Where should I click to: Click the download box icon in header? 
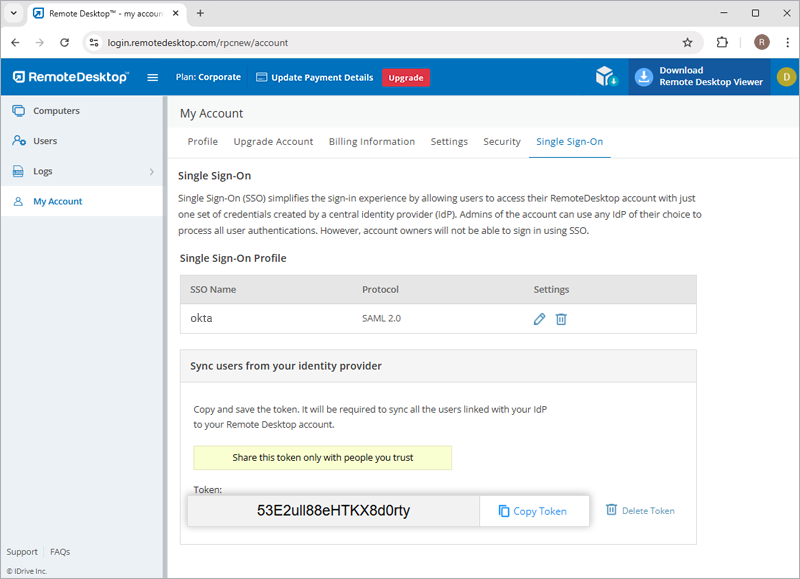pos(606,77)
